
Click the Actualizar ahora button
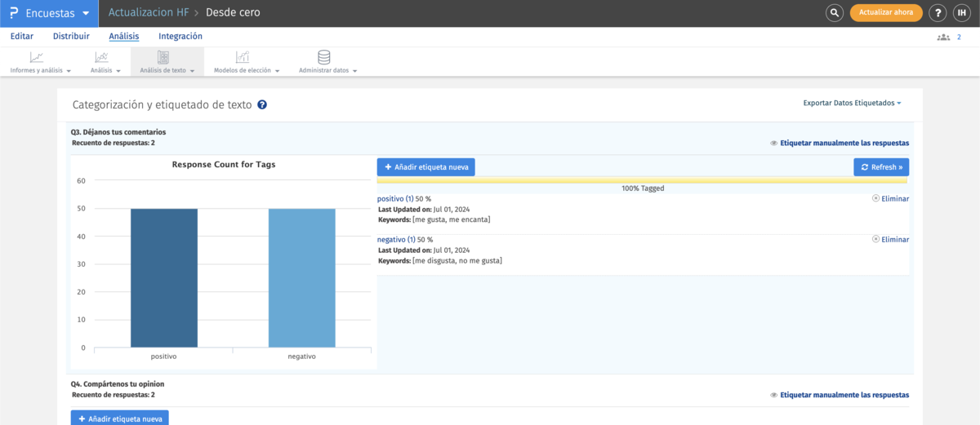click(886, 13)
